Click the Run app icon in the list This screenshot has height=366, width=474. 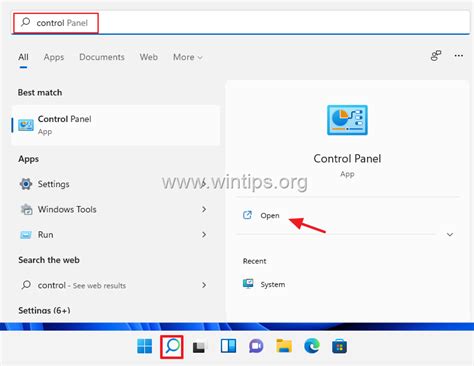[x=26, y=235]
